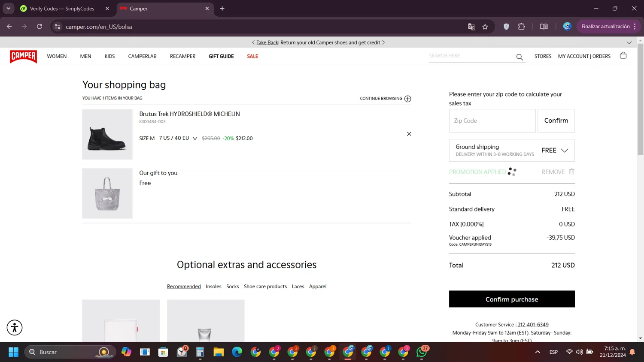
Task: View site information icon in address bar
Action: pyautogui.click(x=57, y=27)
